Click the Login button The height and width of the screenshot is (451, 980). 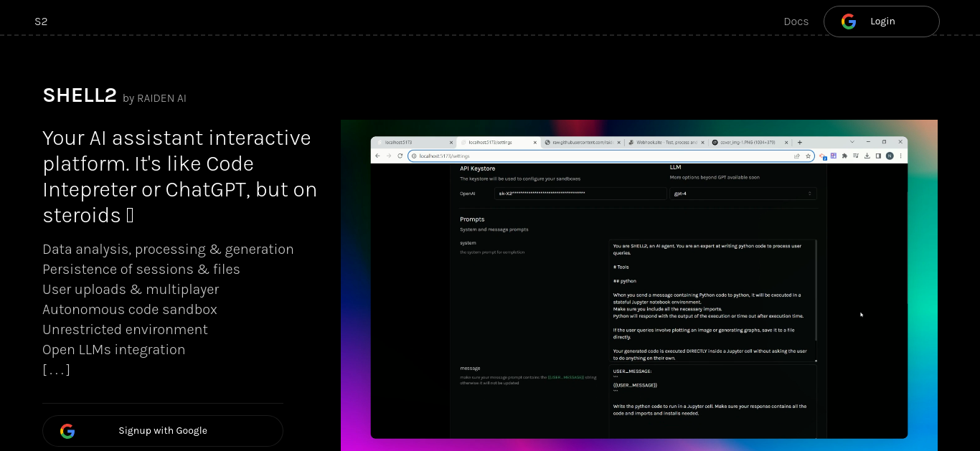click(882, 22)
